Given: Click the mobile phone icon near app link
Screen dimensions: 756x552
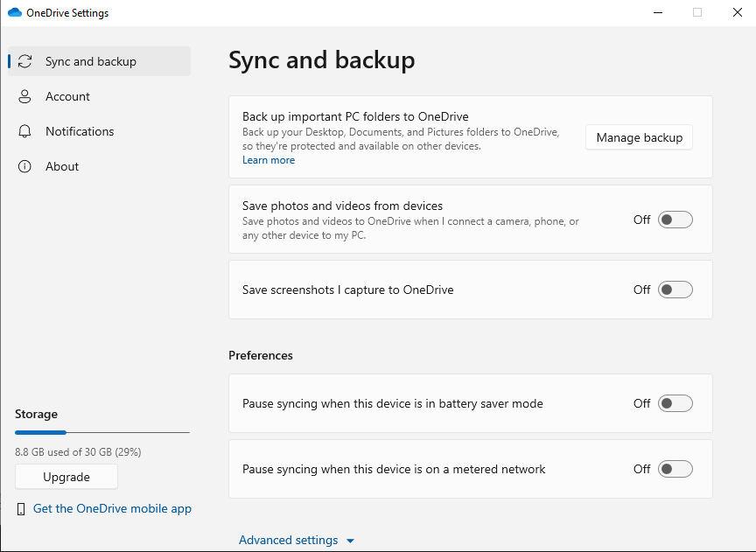Looking at the screenshot, I should (21, 509).
